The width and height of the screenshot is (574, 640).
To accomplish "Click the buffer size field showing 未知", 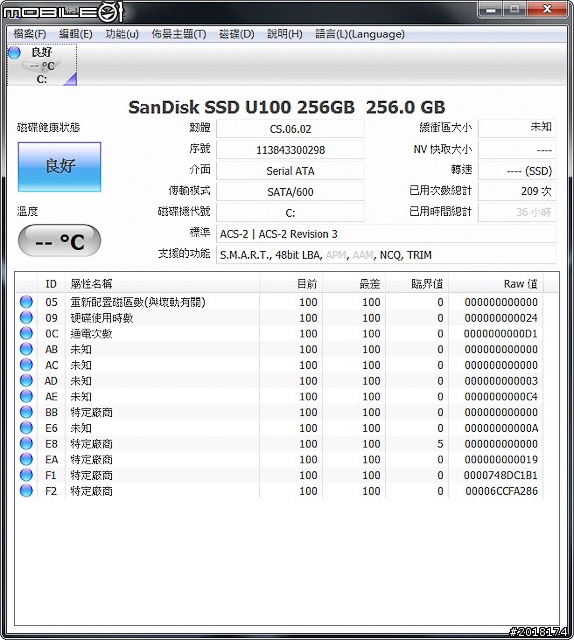I will 517,128.
